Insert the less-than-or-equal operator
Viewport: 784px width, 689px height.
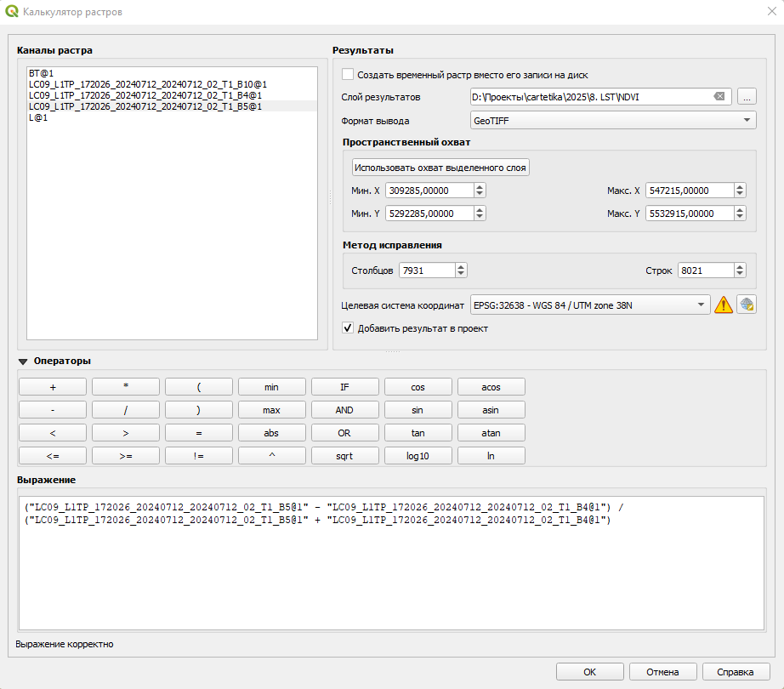click(x=53, y=456)
